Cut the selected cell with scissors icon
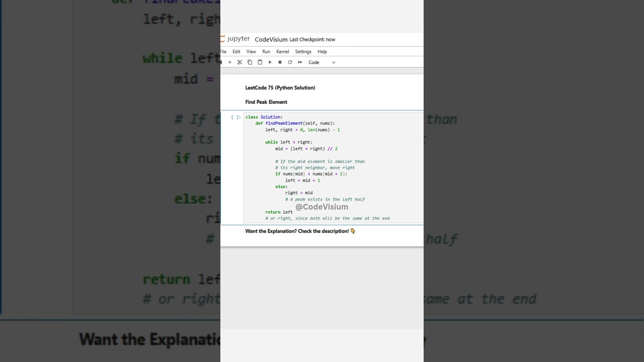 [240, 62]
